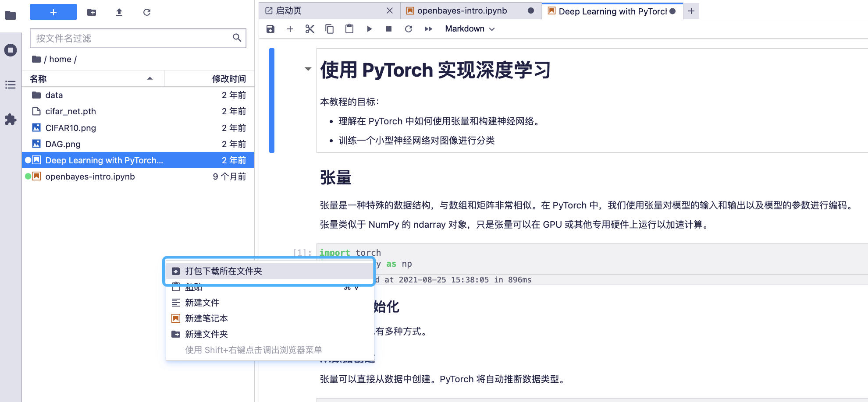Collapse the 使用 PyTorch 实现深度学习 heading
This screenshot has height=402, width=868.
click(308, 69)
